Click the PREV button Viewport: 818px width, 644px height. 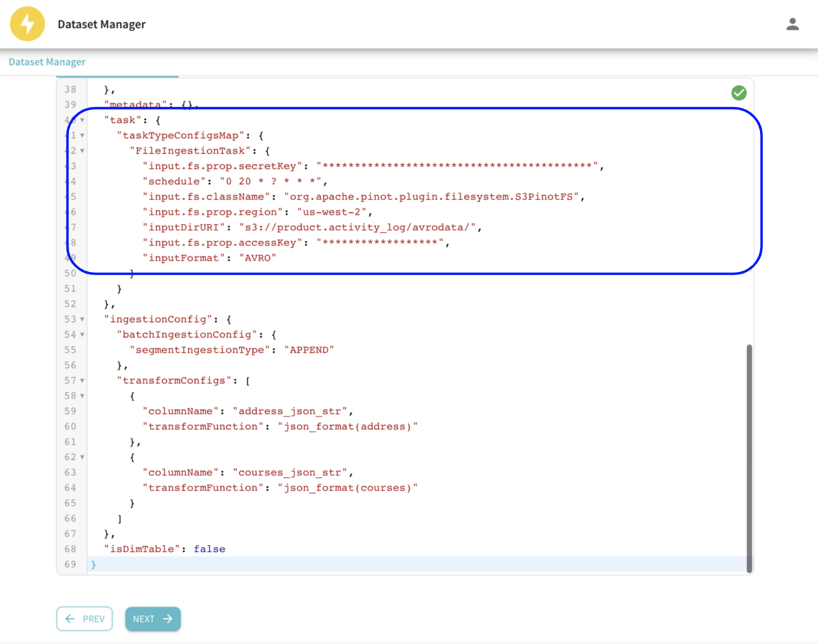click(x=84, y=618)
